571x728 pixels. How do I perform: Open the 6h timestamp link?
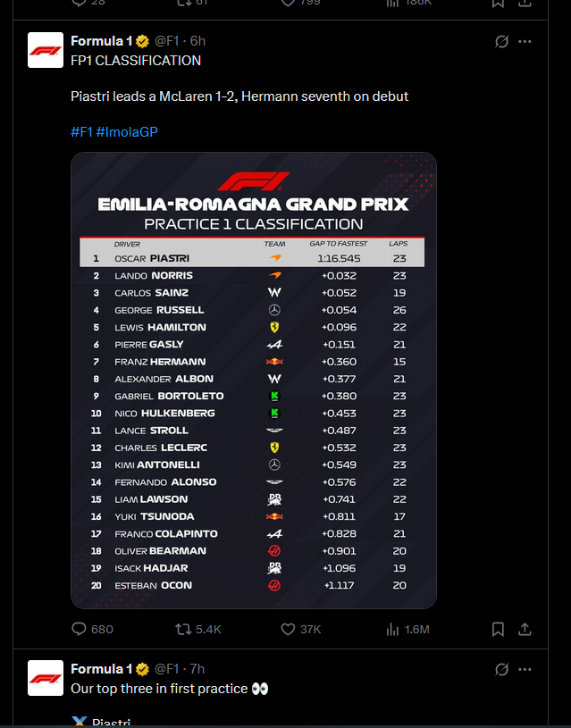(x=197, y=41)
